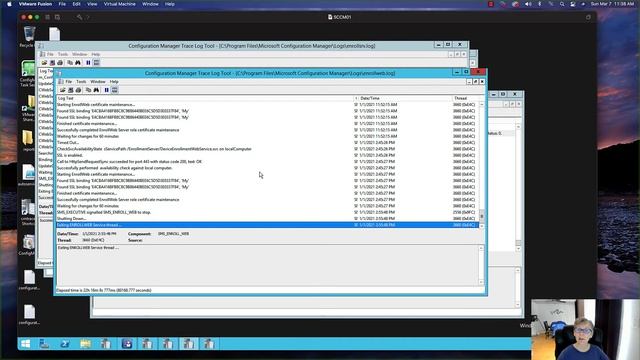Open the Apple menu
This screenshot has width=640, height=360.
pyautogui.click(x=9, y=4)
